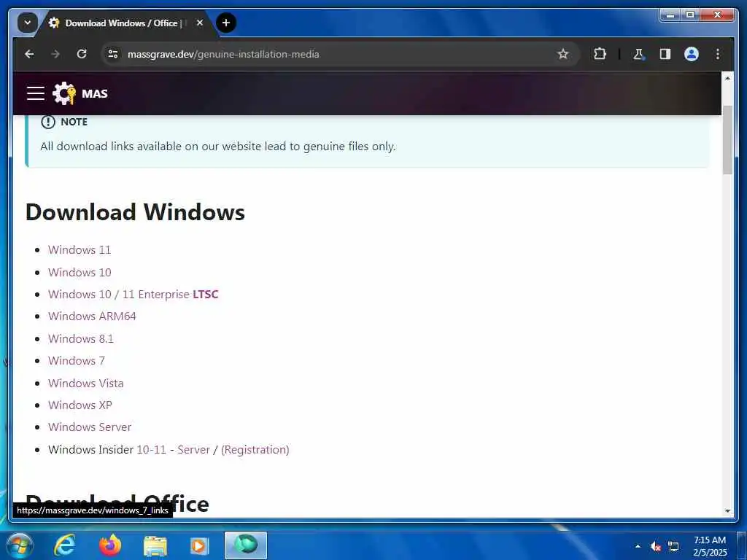Open the Windows ARM64 link
Image resolution: width=747 pixels, height=560 pixels.
coord(92,316)
